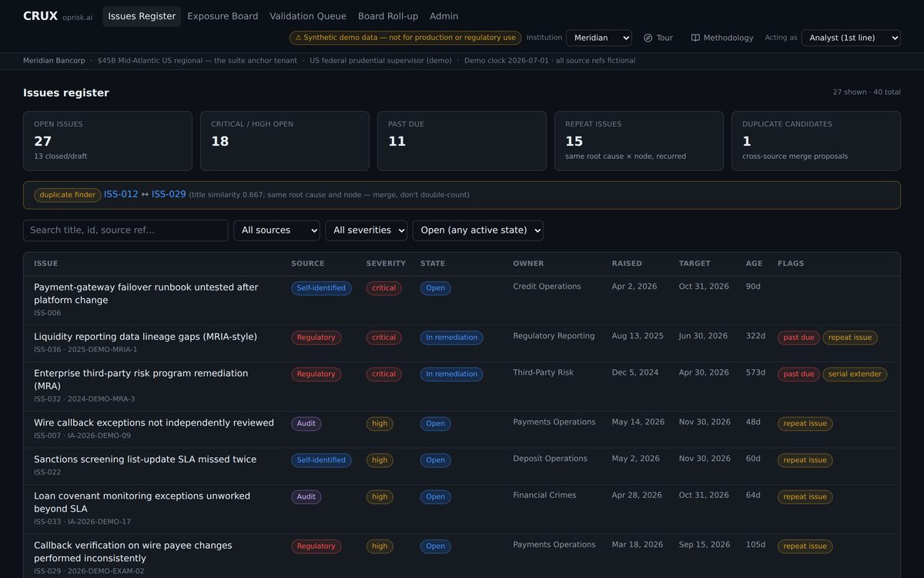Screen dimensions: 924x578
Task: Open the Admin tab
Action: click(444, 16)
